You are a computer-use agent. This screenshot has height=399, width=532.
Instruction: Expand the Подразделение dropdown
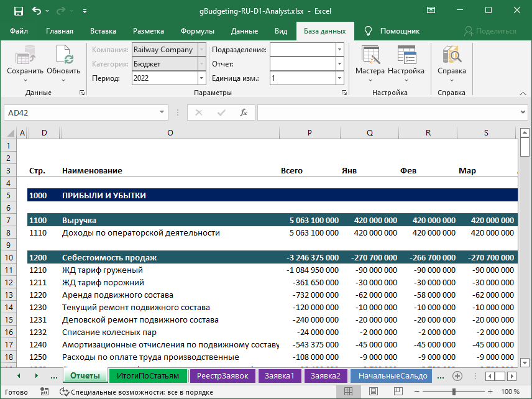tap(339, 50)
